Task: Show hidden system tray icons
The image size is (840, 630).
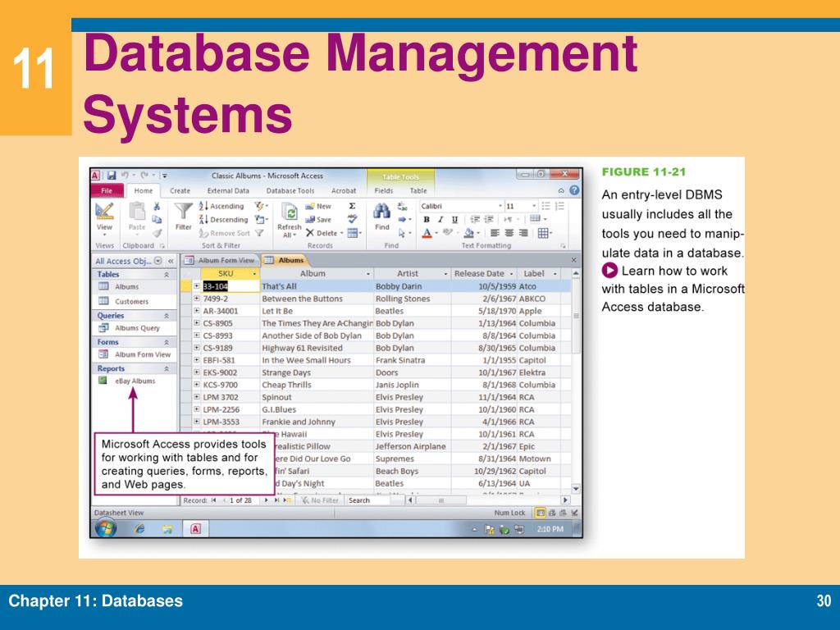Action: point(474,529)
